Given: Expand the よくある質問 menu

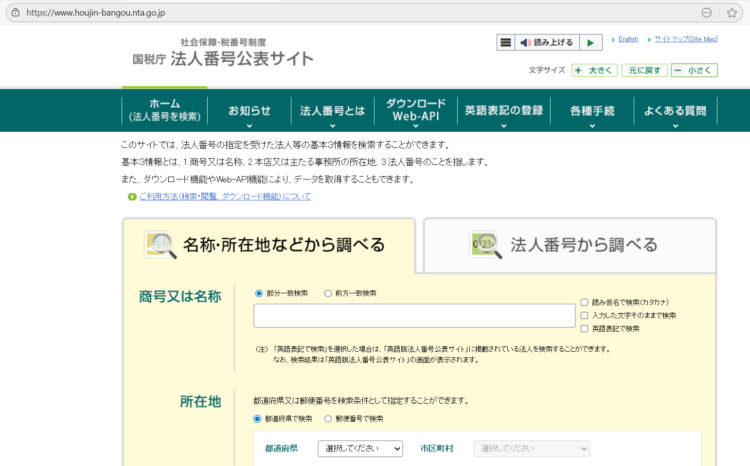Looking at the screenshot, I should [675, 111].
